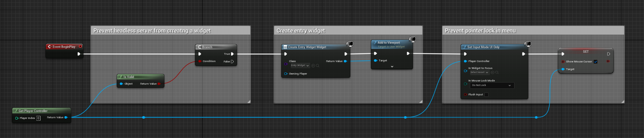Click the SET node's Target pin
This screenshot has width=644, height=138.
tap(563, 69)
